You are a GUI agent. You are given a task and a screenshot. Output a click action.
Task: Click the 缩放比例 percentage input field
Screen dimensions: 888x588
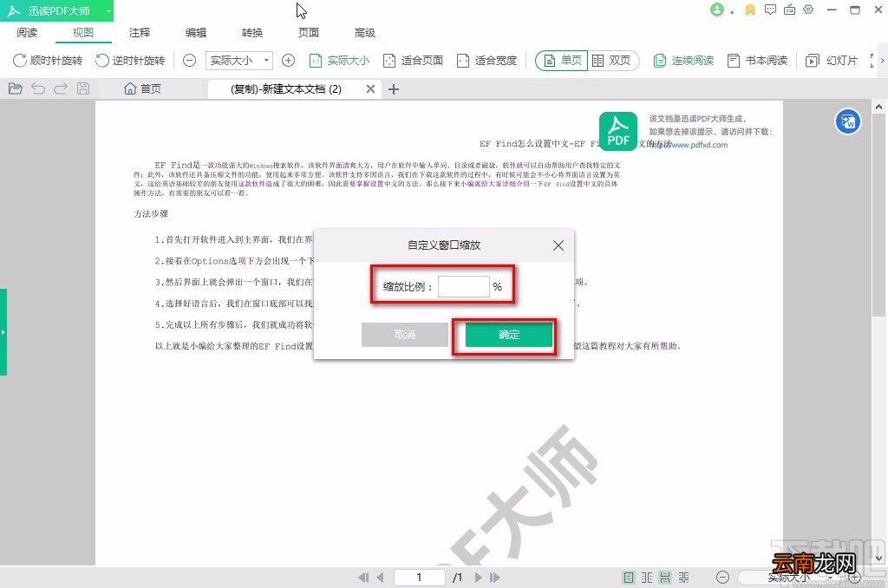point(463,287)
